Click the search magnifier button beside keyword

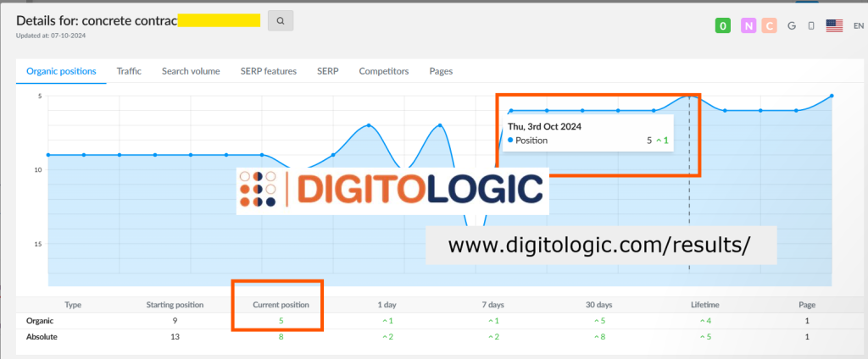pos(281,21)
